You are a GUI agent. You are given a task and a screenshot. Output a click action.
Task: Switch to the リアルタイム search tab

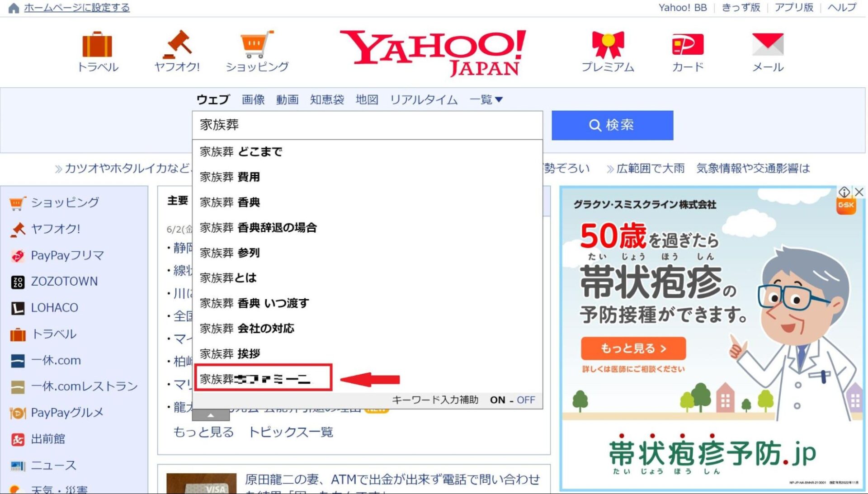[424, 99]
